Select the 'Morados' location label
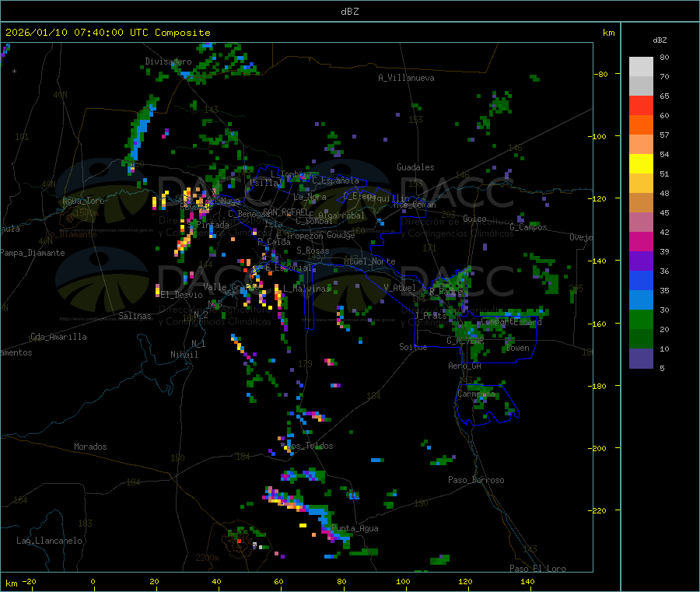This screenshot has height=592, width=700. 90,447
